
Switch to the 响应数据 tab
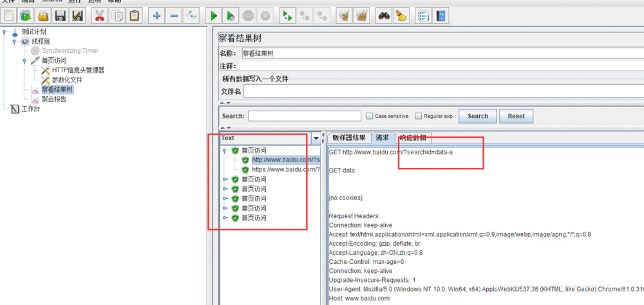412,138
